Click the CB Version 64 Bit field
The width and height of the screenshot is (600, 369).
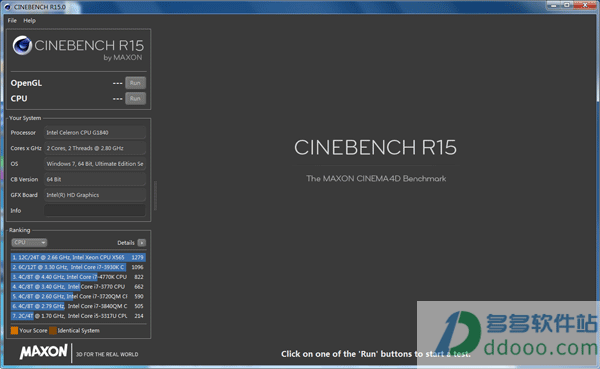tap(95, 179)
